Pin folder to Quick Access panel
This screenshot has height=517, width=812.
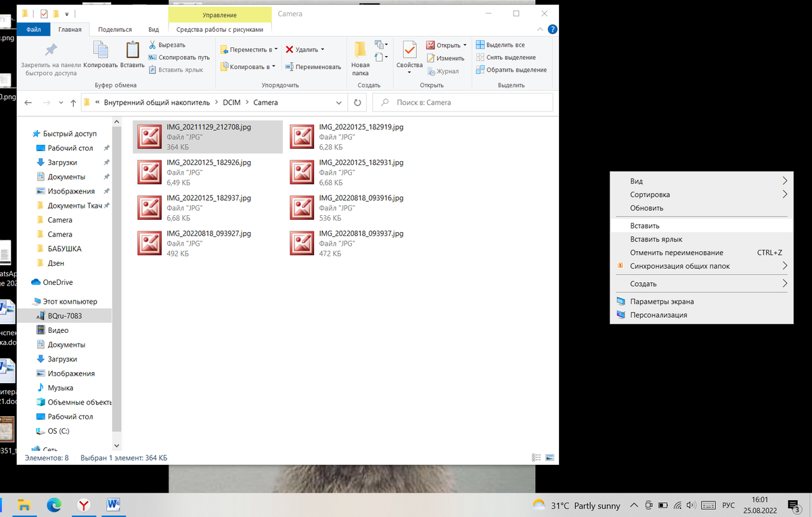point(51,59)
